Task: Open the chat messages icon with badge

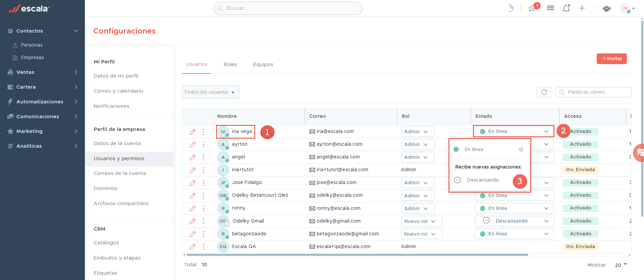Action: point(533,8)
